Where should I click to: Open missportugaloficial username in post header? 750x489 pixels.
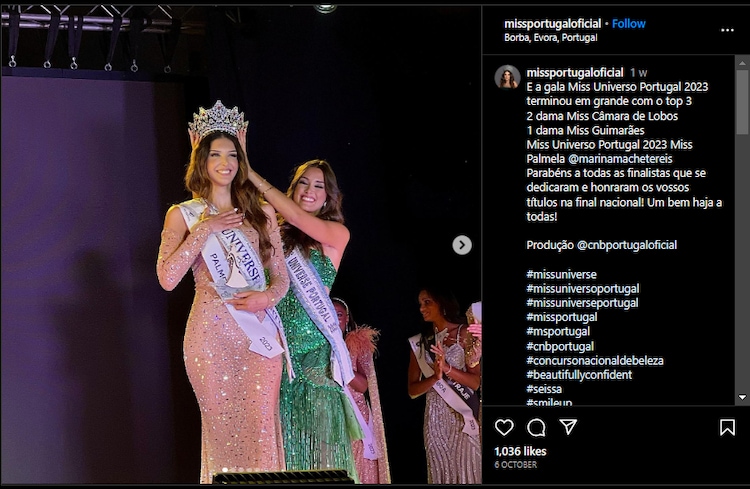click(552, 23)
